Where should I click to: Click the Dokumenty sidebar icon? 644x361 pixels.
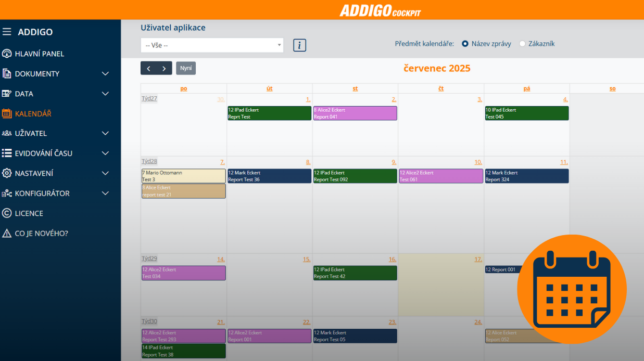pos(7,74)
